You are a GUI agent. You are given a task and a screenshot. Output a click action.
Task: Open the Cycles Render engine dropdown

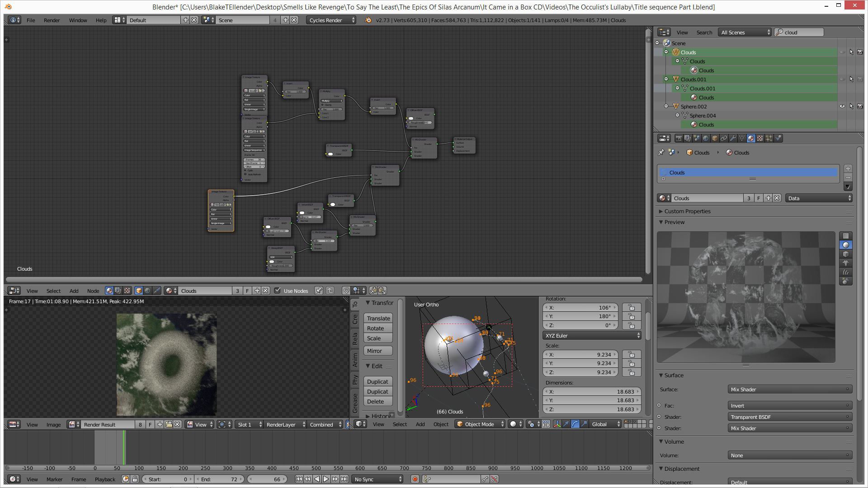click(x=331, y=20)
